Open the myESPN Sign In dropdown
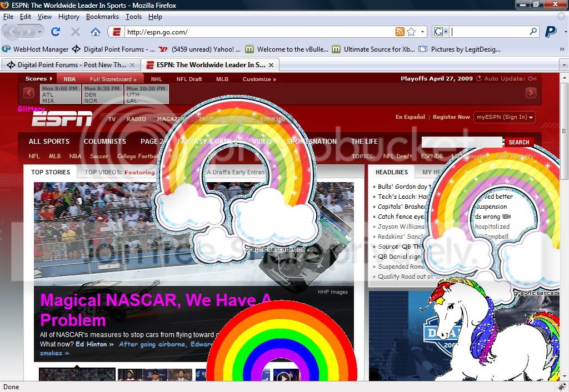 pyautogui.click(x=505, y=117)
